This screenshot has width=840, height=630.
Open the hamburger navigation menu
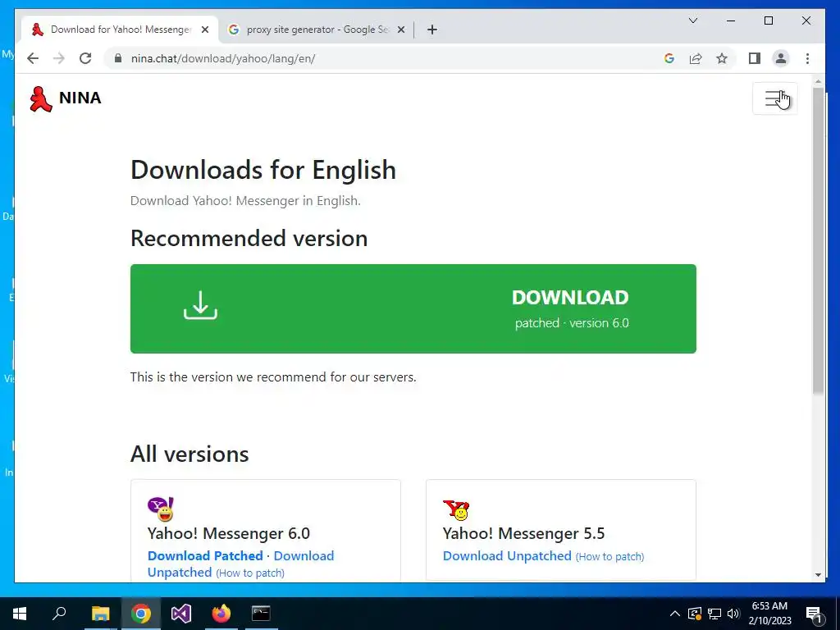[x=774, y=98]
